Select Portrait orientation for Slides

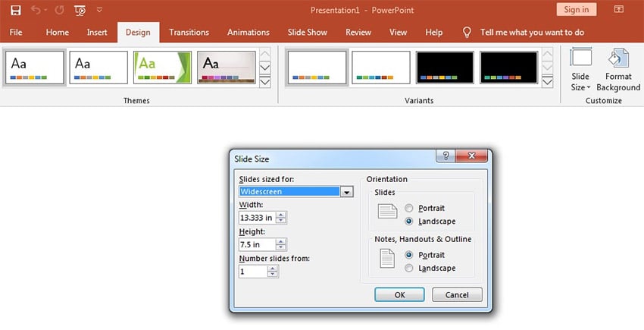point(410,208)
